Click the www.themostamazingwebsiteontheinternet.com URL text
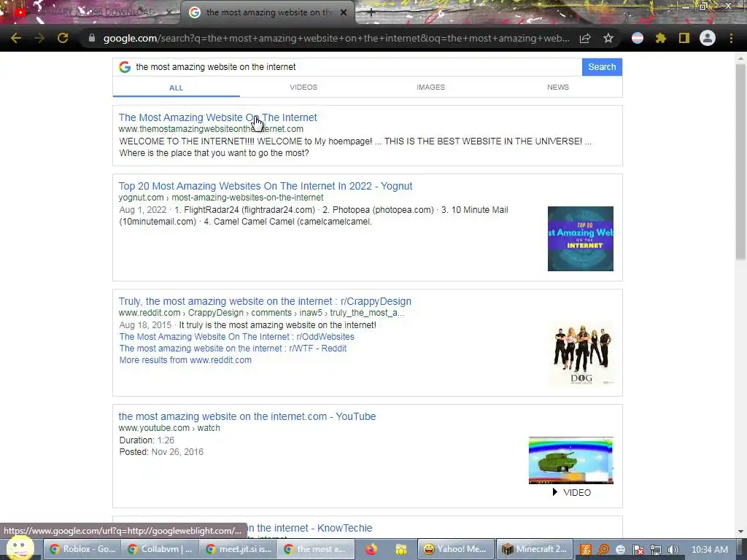Screen dimensions: 747x560 pyautogui.click(x=211, y=129)
